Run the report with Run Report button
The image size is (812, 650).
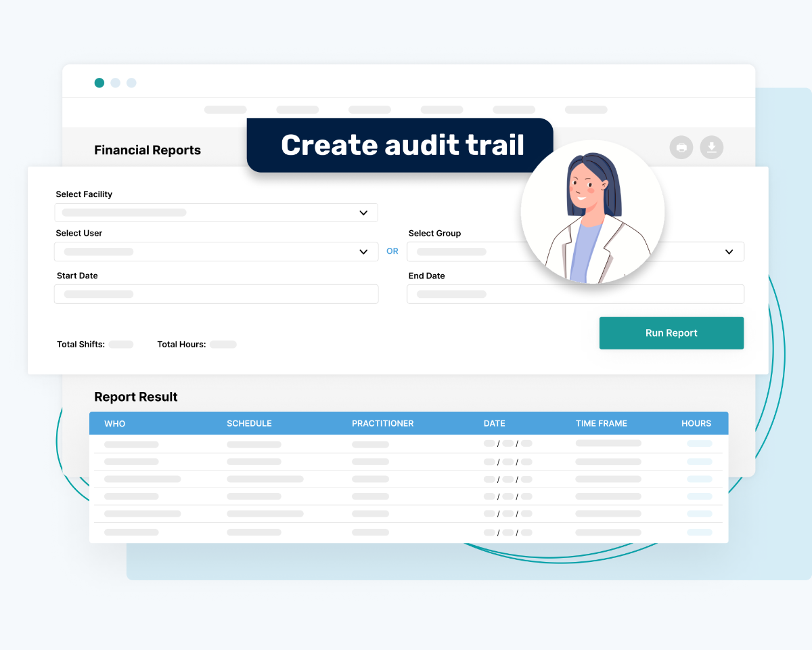pos(671,333)
